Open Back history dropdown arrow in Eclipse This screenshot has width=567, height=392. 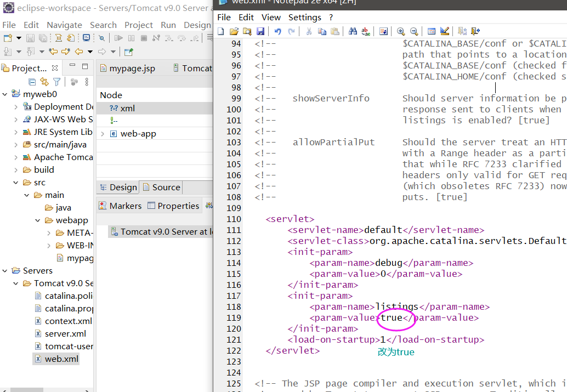[x=90, y=52]
